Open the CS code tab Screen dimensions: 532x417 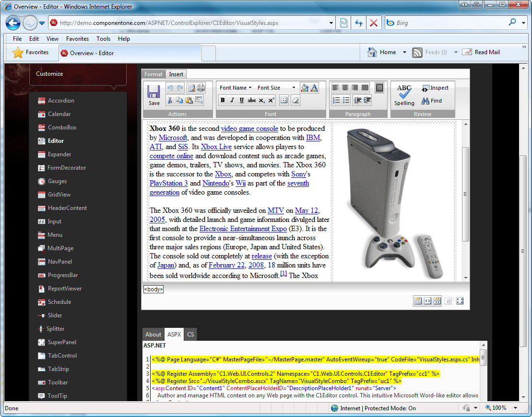coord(190,334)
